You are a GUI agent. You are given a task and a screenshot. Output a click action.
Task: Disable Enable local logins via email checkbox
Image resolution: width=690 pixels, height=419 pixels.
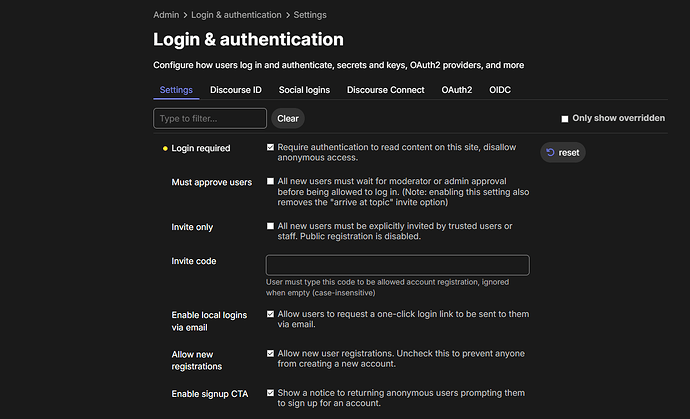tap(270, 314)
